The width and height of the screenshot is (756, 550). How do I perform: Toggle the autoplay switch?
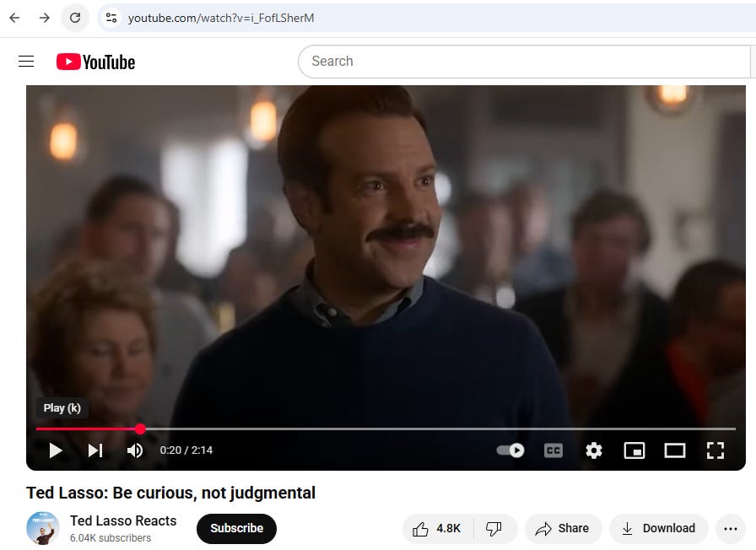(510, 450)
